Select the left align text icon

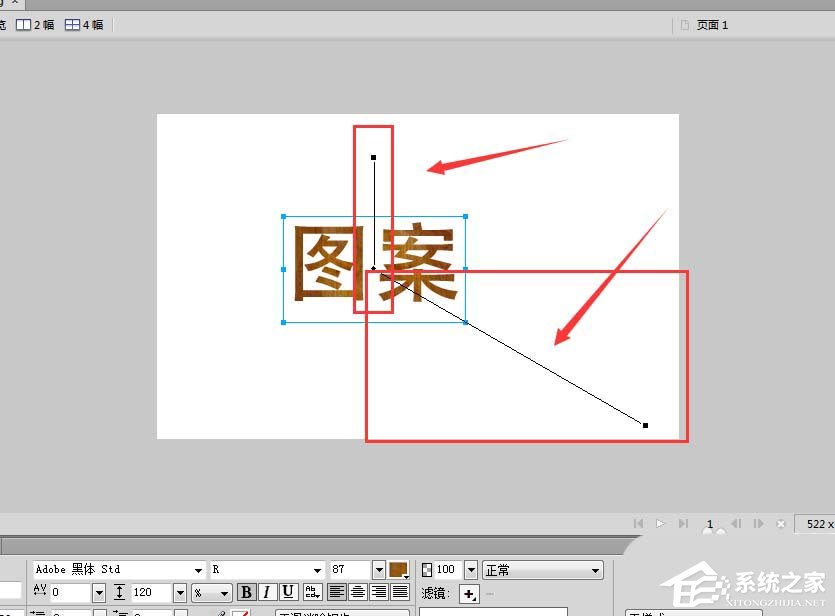click(x=335, y=590)
